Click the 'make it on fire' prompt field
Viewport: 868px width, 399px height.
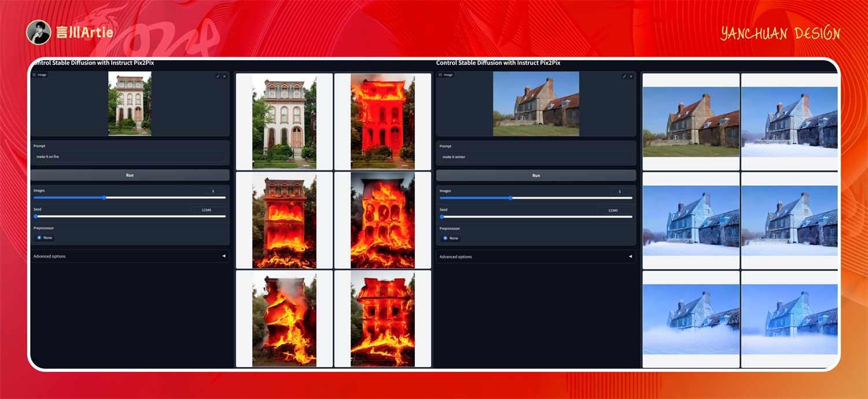(130, 156)
